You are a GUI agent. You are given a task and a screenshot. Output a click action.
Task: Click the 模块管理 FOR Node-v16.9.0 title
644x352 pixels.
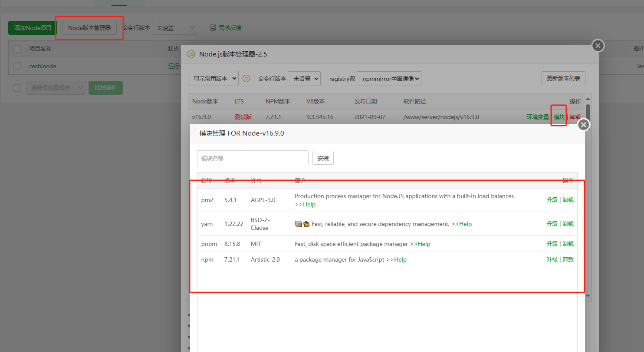[242, 133]
